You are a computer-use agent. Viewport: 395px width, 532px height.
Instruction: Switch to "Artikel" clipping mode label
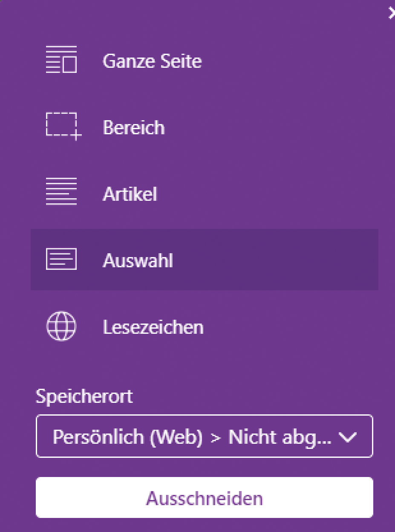pos(130,194)
